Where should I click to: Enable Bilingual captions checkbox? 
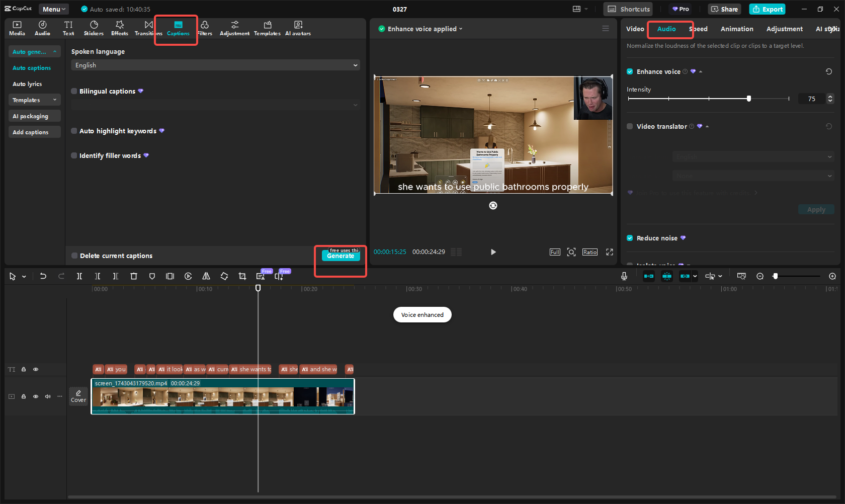74,92
